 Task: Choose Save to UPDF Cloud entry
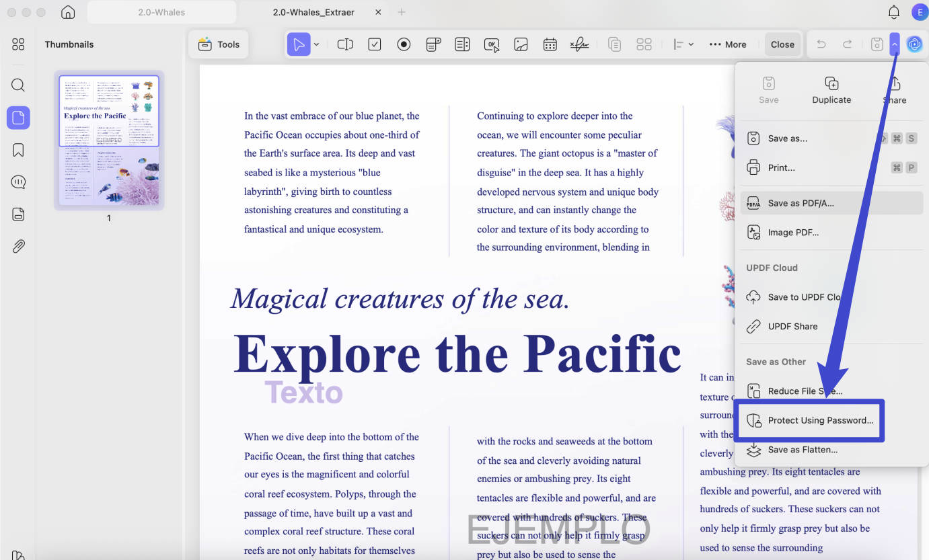pos(831,297)
